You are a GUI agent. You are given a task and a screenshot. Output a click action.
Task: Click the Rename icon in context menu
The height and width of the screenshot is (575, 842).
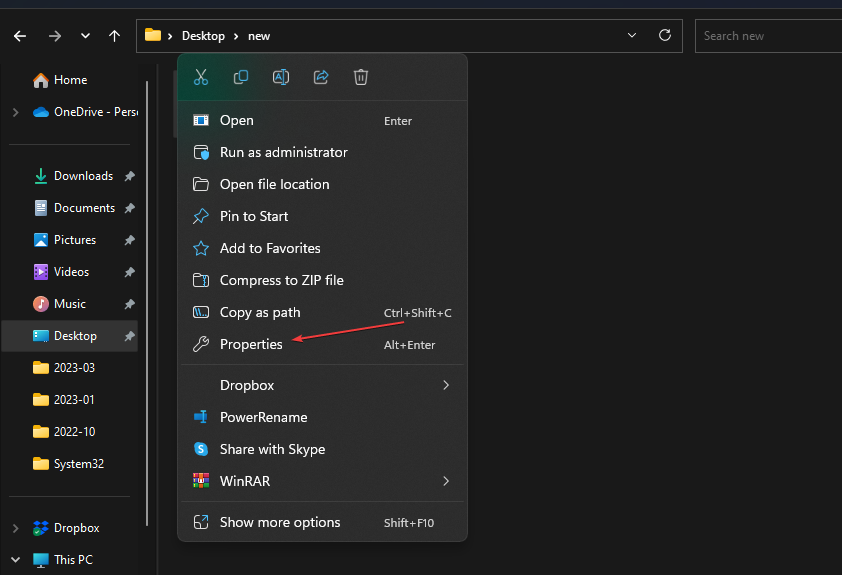281,77
